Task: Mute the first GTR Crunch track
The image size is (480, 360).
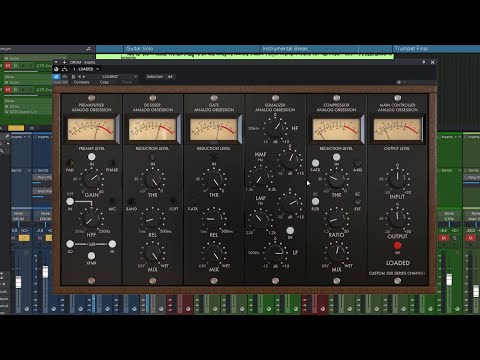Action: [x=8, y=66]
